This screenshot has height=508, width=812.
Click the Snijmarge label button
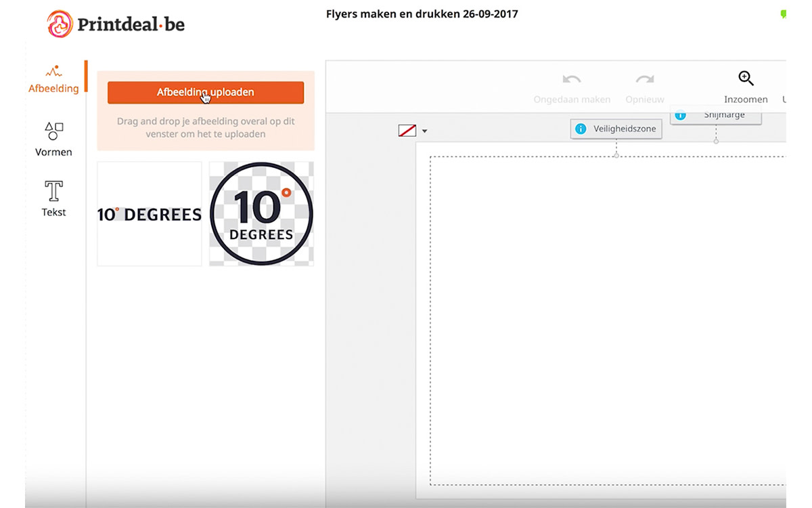pyautogui.click(x=716, y=115)
